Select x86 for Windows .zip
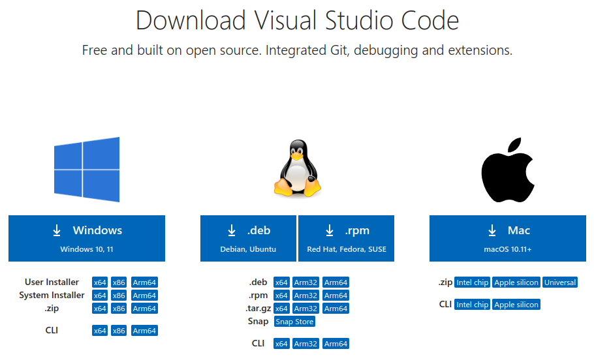Image resolution: width=594 pixels, height=364 pixels. tap(119, 309)
